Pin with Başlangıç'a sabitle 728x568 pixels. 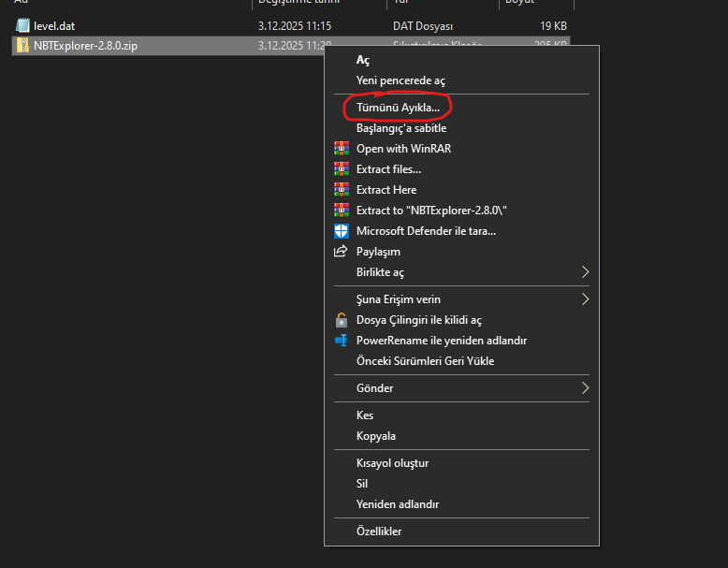click(x=401, y=128)
